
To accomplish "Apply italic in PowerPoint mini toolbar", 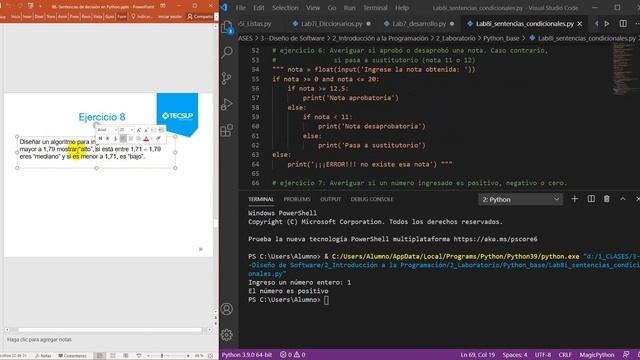I will pyautogui.click(x=108, y=139).
